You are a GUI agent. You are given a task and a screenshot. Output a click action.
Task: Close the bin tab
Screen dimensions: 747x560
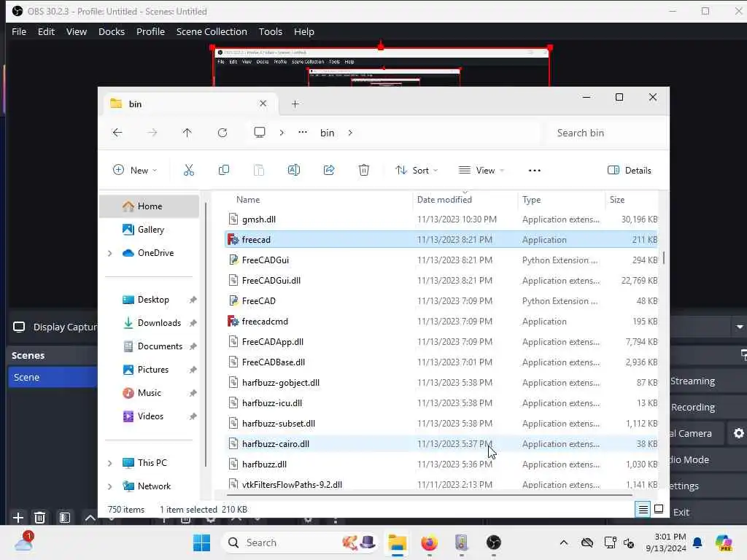click(x=263, y=104)
